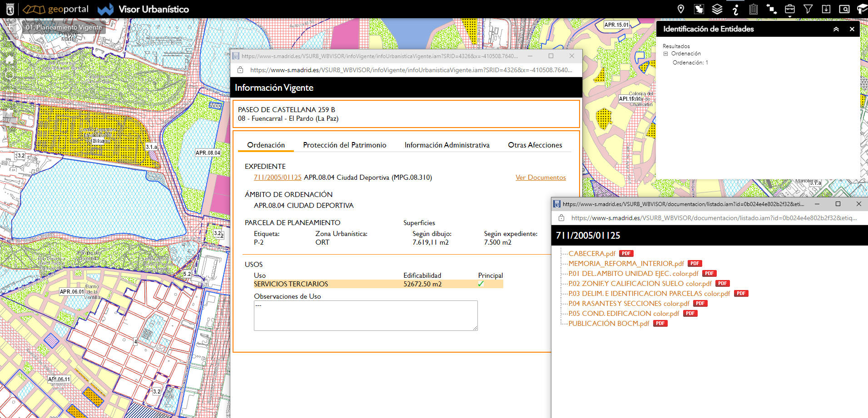Switch to Otras Afecciones tab

pos(535,145)
